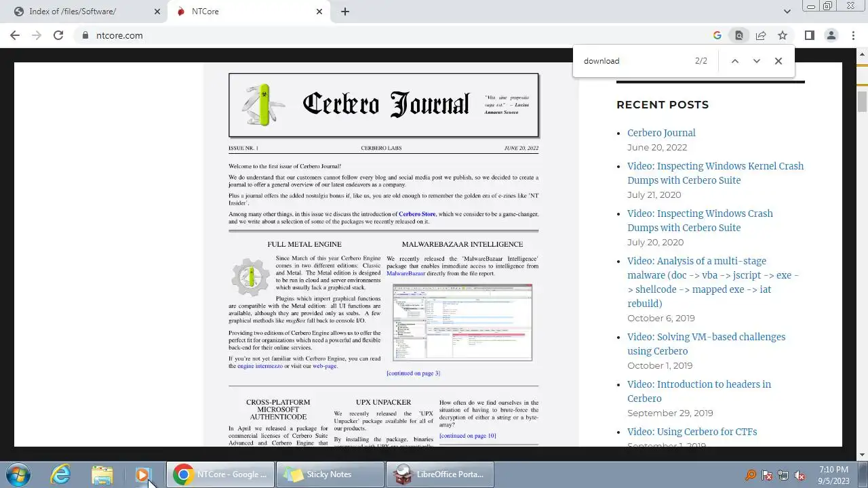Open Video: Using Cerbero for CTFs
868x488 pixels.
point(692,432)
